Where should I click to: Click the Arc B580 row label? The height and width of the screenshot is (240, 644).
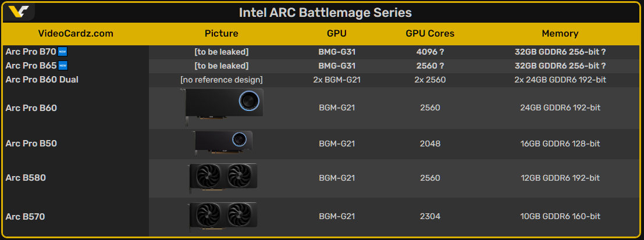pyautogui.click(x=26, y=178)
